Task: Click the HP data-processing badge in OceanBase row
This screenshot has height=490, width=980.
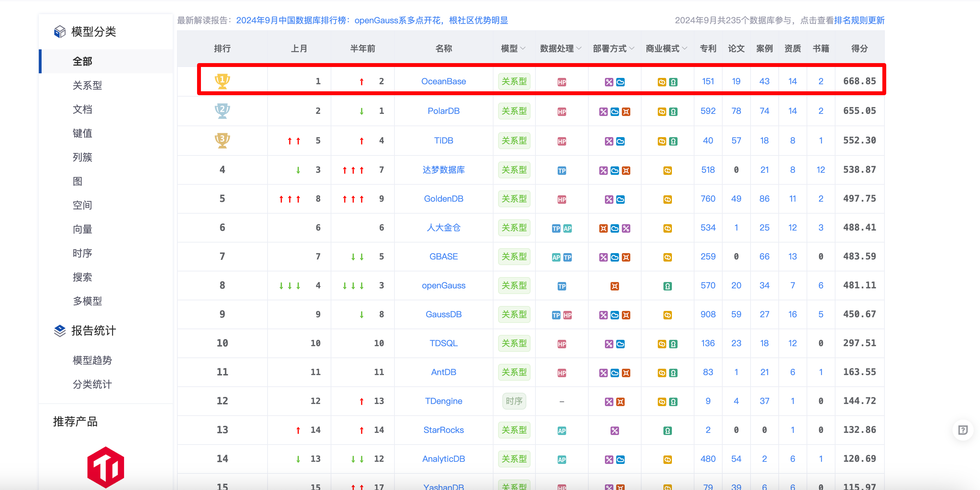Action: click(562, 82)
